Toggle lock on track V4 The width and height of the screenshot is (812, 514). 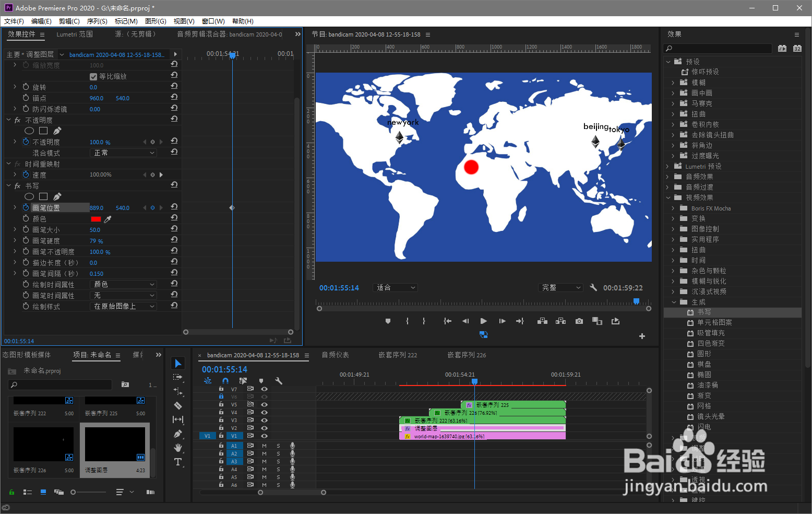tap(221, 412)
